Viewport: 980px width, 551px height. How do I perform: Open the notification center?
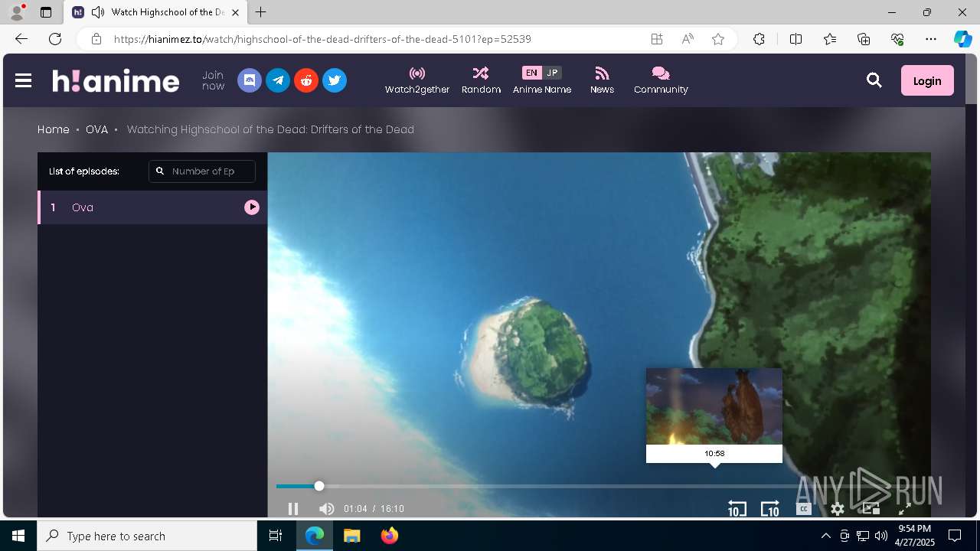tap(955, 536)
